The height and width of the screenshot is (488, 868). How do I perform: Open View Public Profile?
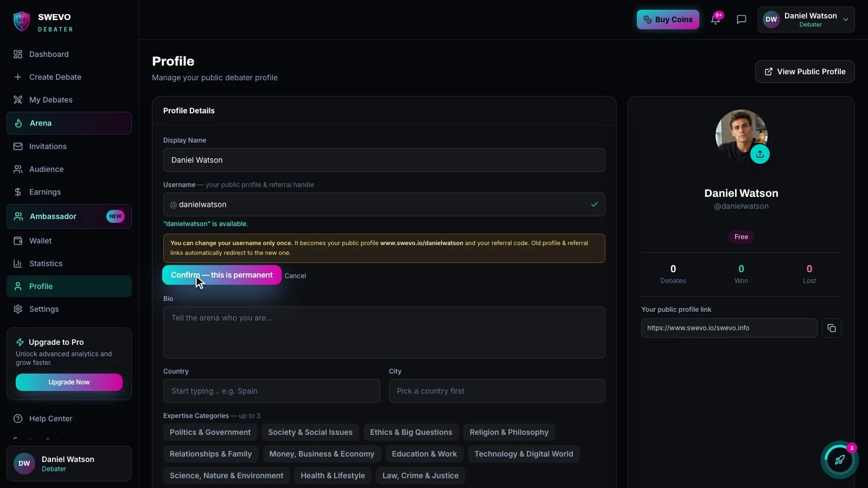(805, 72)
